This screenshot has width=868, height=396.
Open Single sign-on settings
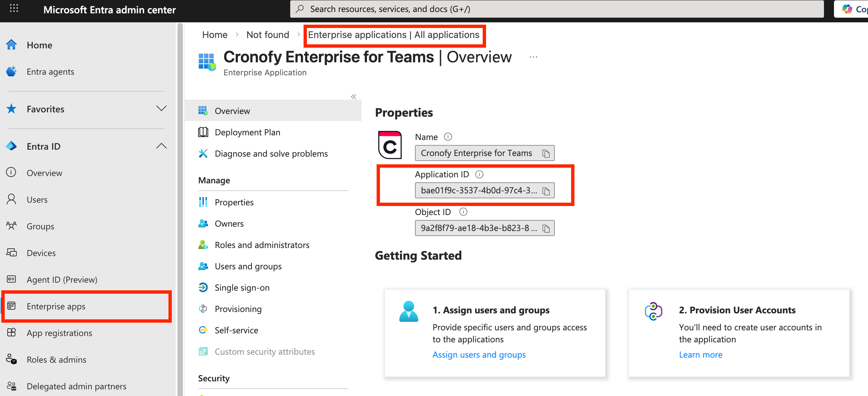coord(242,287)
